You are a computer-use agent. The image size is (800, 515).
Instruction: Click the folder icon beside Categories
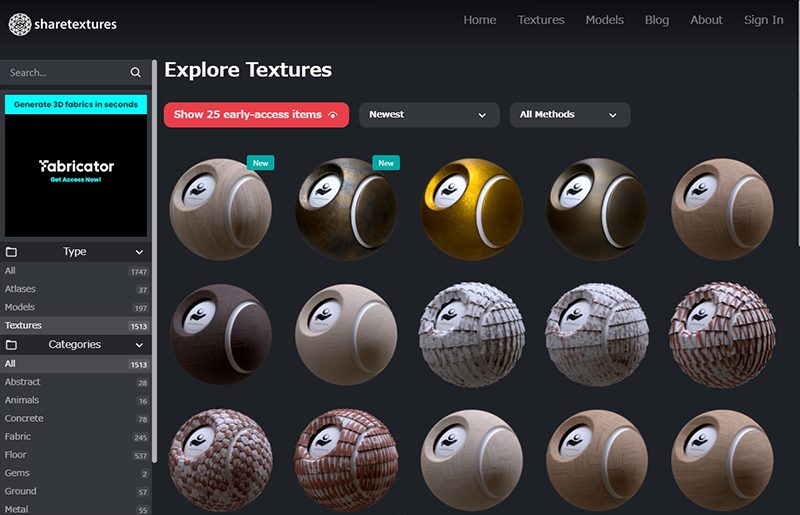pos(12,345)
